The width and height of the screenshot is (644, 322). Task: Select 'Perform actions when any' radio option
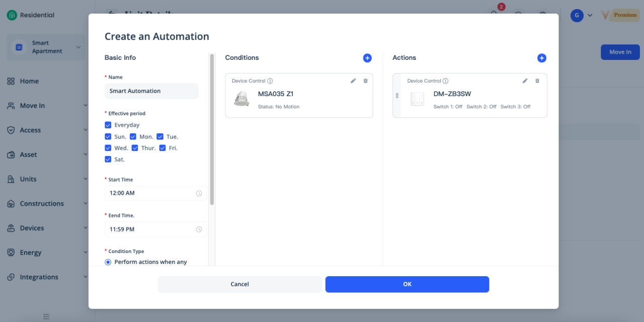[108, 262]
